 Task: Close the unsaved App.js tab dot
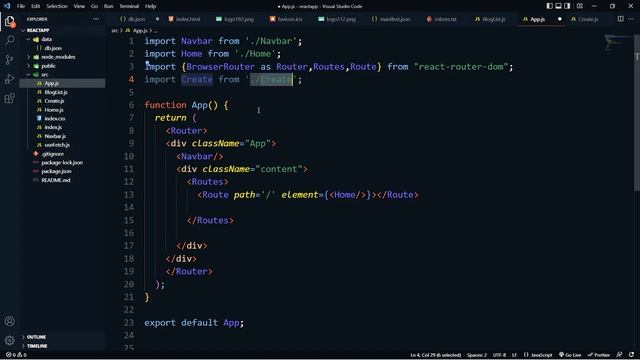pyautogui.click(x=560, y=19)
